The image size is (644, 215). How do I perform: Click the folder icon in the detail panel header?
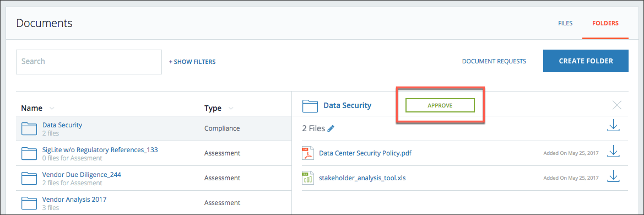tap(310, 106)
